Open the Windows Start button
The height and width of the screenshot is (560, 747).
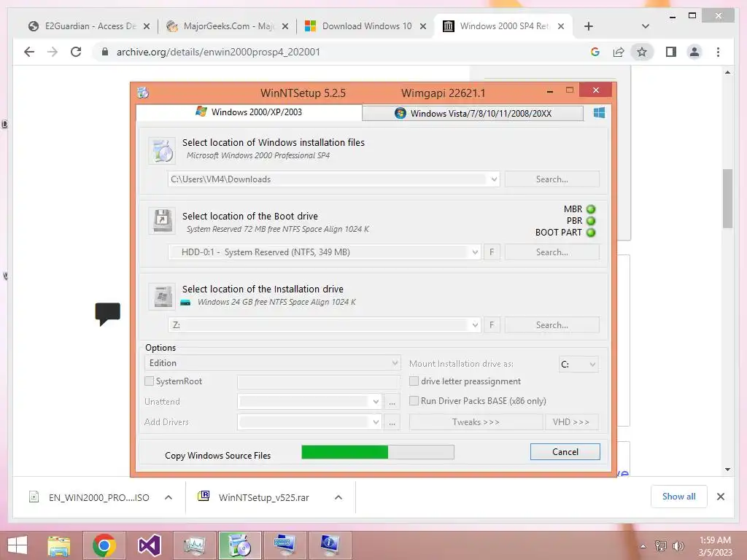(18, 545)
